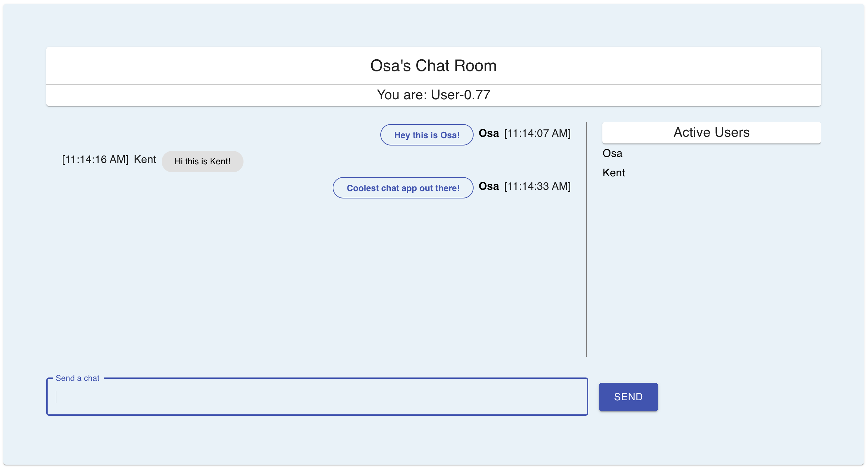Click the 'You are: User-0.77' label
The image size is (868, 468).
point(433,95)
